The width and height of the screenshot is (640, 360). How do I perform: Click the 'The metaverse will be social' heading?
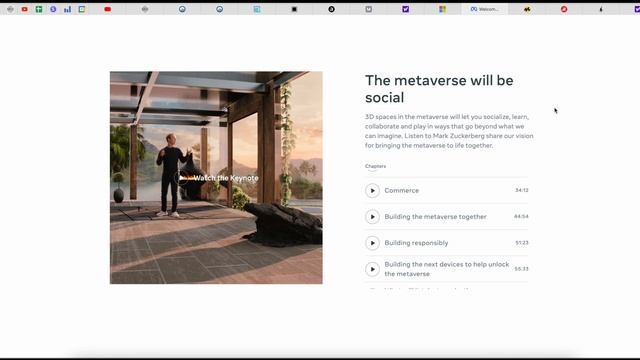pyautogui.click(x=439, y=89)
